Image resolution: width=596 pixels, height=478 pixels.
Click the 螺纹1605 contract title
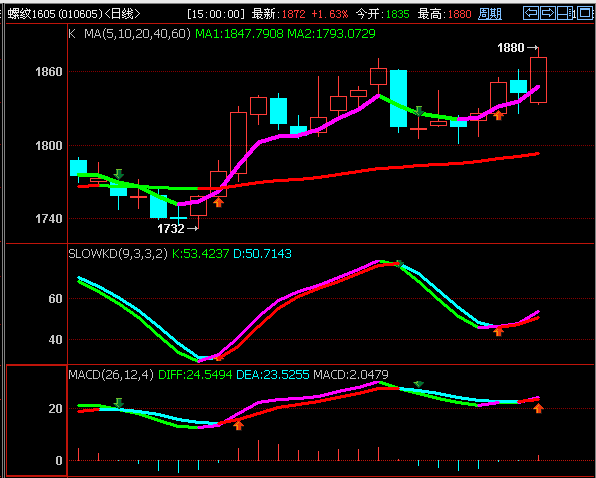pos(32,14)
